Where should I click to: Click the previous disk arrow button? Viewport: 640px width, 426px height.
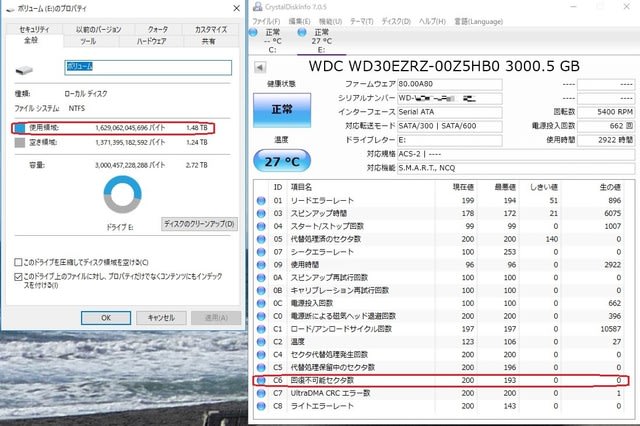pos(260,67)
